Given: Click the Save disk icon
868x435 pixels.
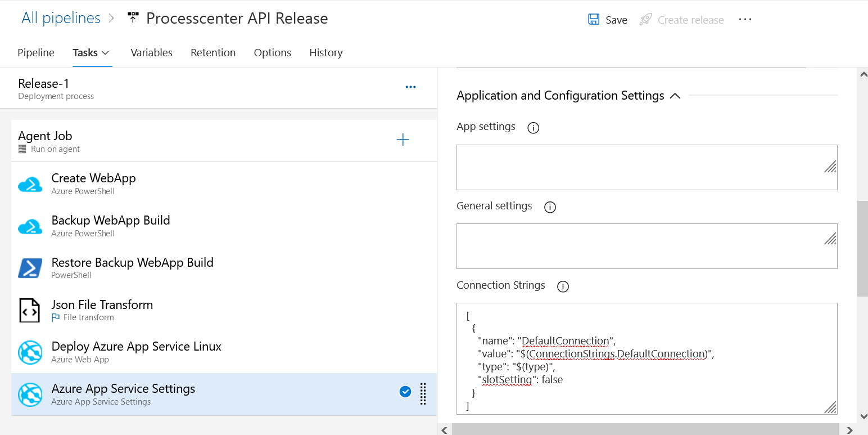Looking at the screenshot, I should coord(594,20).
